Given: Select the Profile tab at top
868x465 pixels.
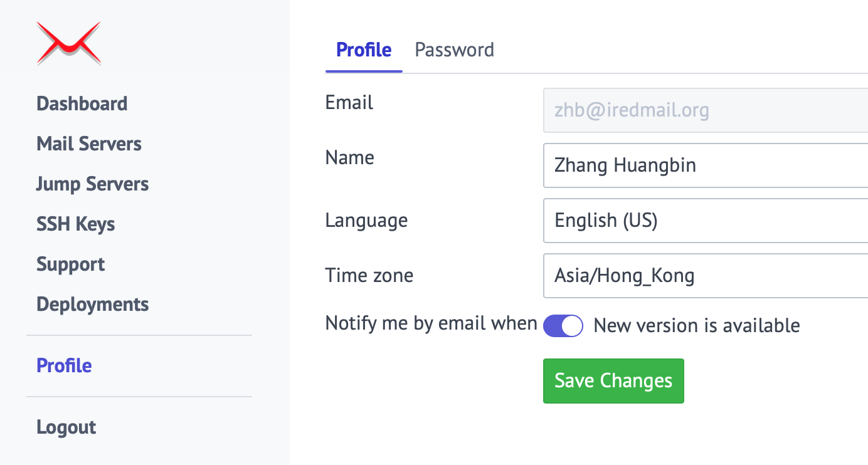Looking at the screenshot, I should point(364,50).
